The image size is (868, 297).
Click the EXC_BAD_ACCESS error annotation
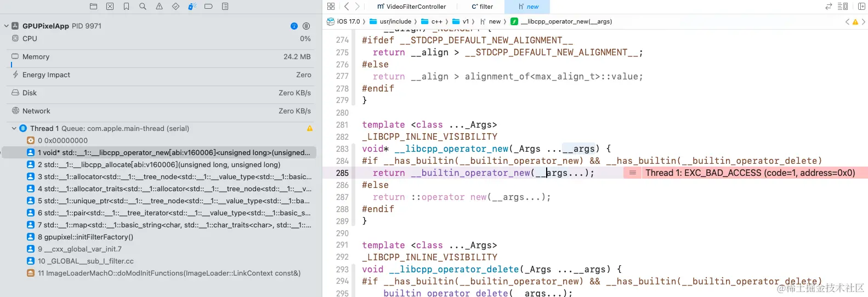(x=750, y=173)
